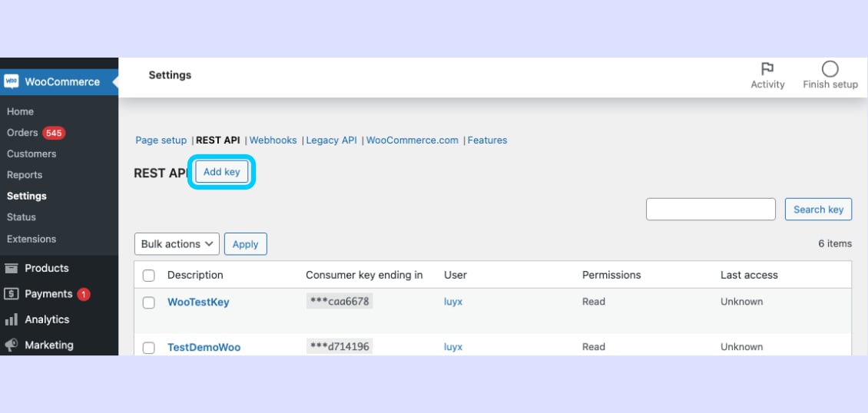This screenshot has height=413, width=868.
Task: Click the Payments label in the sidebar
Action: click(x=48, y=294)
